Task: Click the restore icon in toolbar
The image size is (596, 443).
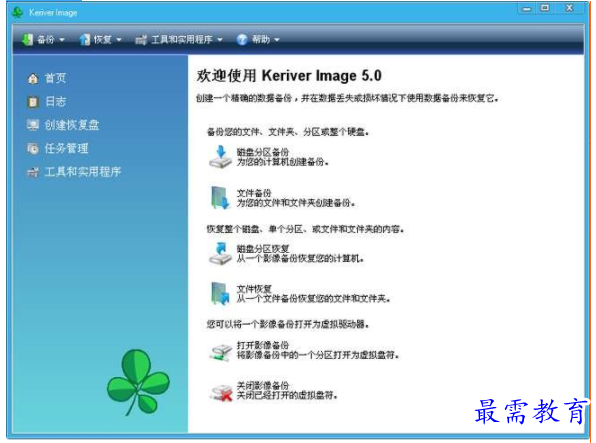Action: 85,39
